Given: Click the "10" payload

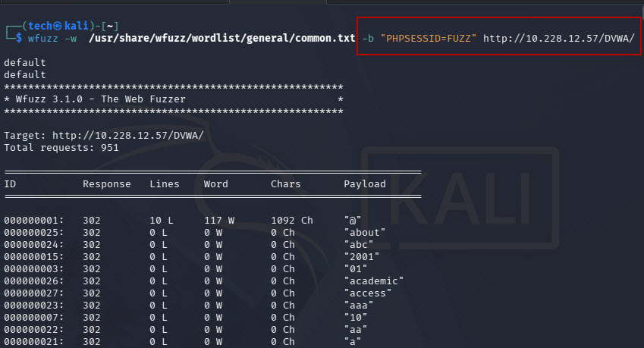Looking at the screenshot, I should click(355, 318).
